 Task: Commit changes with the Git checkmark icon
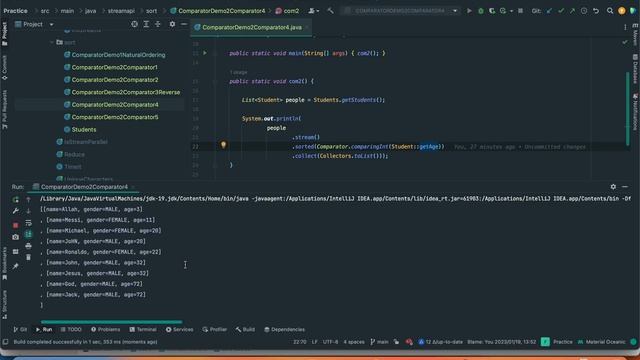(x=561, y=11)
